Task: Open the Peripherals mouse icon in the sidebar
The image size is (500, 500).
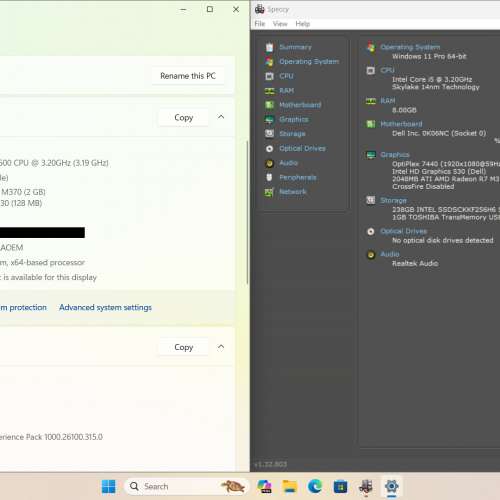Action: [270, 177]
